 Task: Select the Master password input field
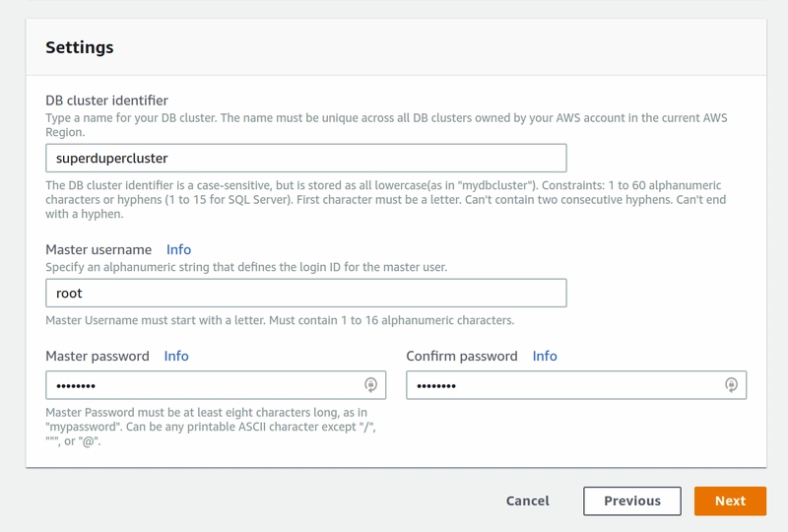point(202,385)
